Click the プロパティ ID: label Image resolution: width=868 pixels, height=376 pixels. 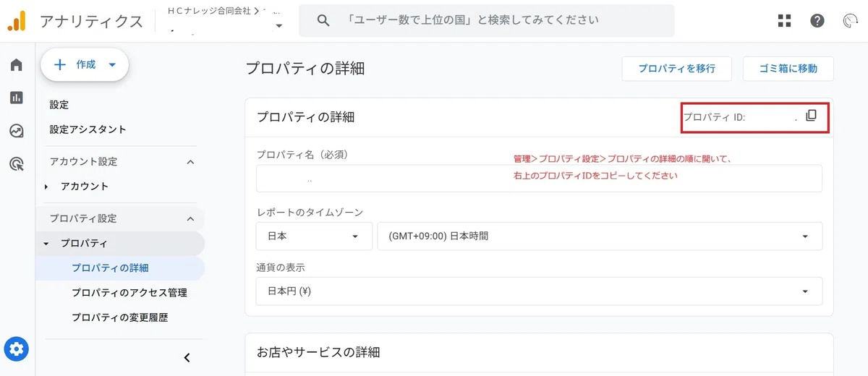(x=714, y=117)
